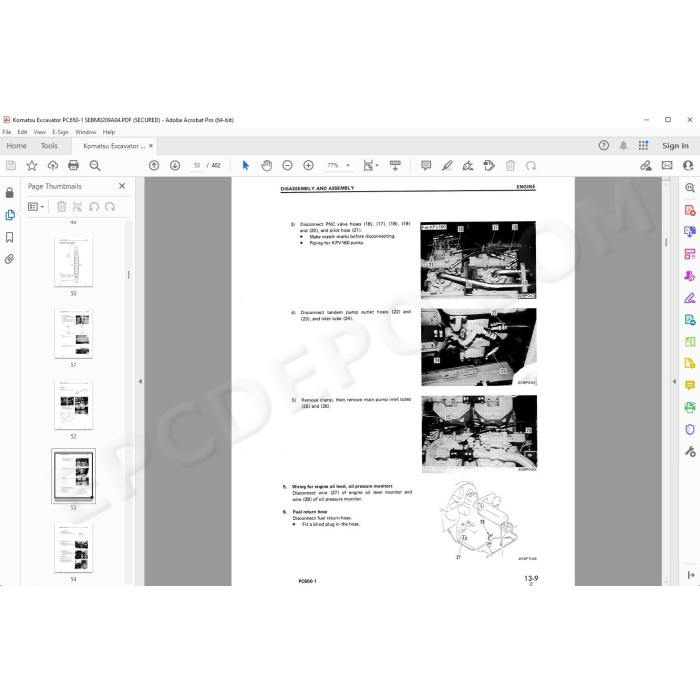Image resolution: width=700 pixels, height=700 pixels.
Task: Select page 50 thumbnail
Action: pyautogui.click(x=73, y=262)
